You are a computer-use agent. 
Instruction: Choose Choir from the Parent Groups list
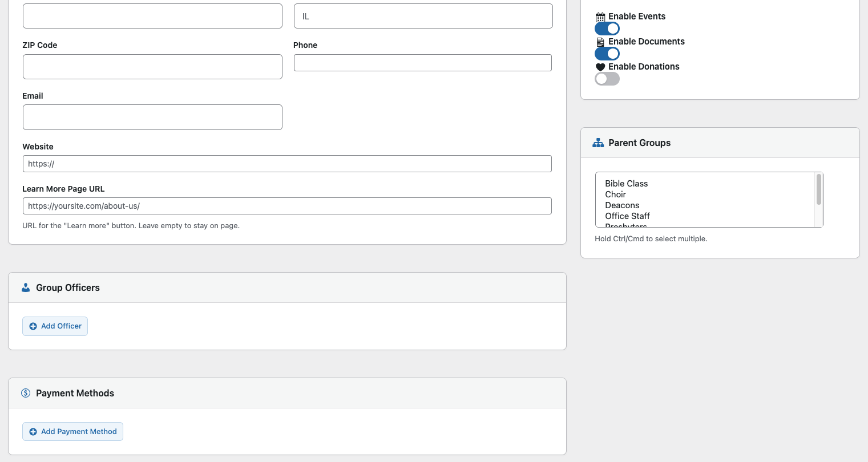coord(615,194)
